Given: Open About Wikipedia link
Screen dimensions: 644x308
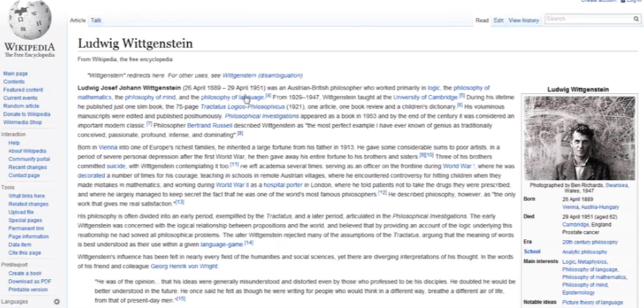Looking at the screenshot, I should point(27,151).
